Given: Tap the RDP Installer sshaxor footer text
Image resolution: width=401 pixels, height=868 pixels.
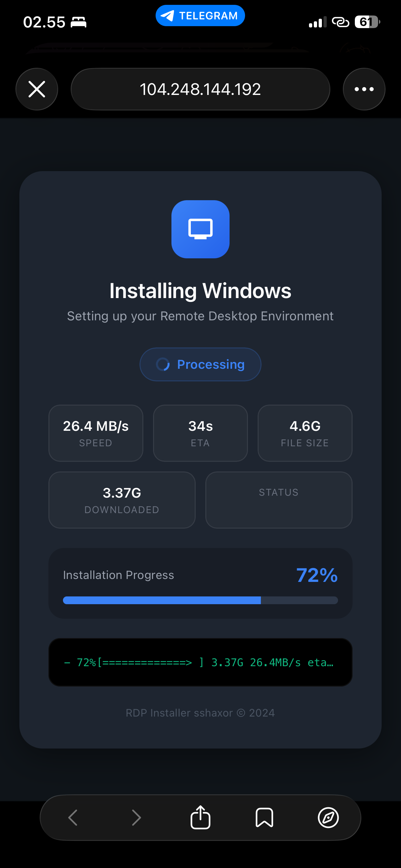Looking at the screenshot, I should pyautogui.click(x=200, y=713).
